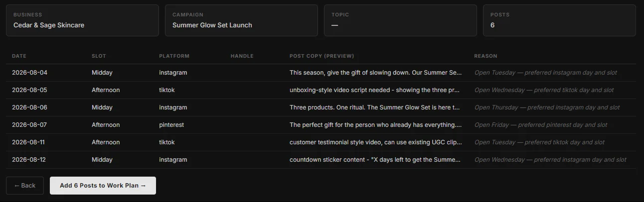
Task: Click the Topic card dash value
Action: (x=335, y=25)
